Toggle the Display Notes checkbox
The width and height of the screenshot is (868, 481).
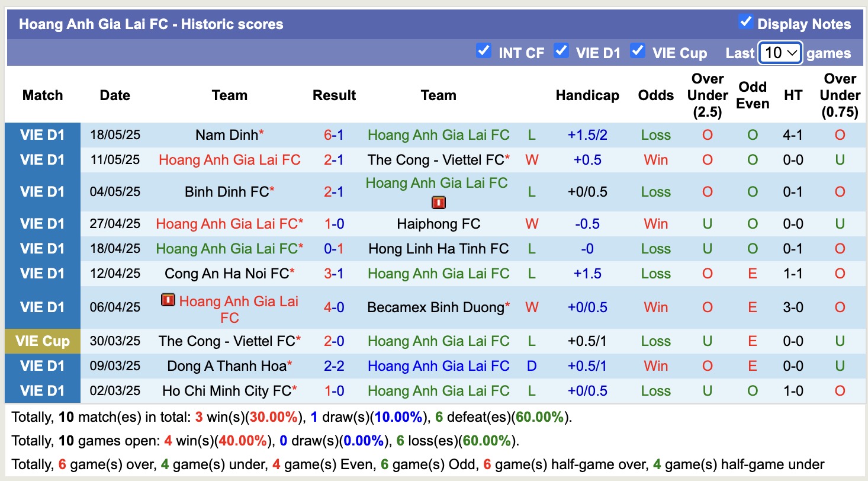click(x=744, y=23)
